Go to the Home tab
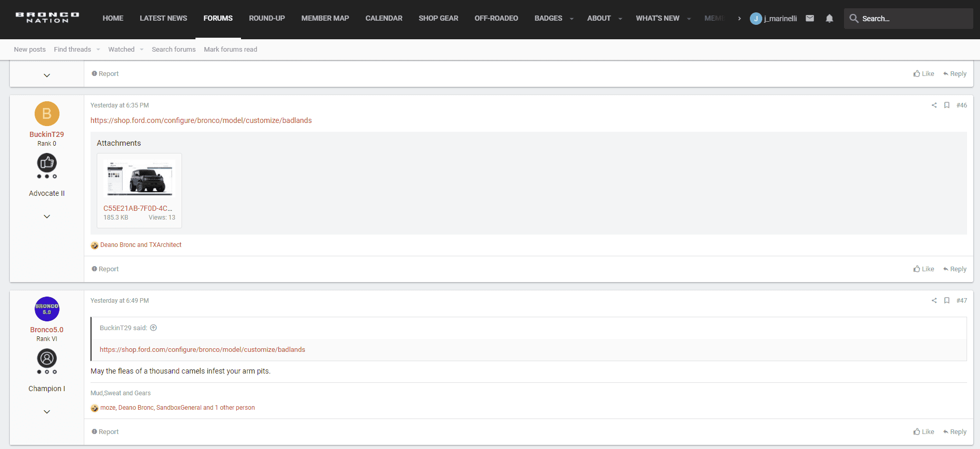The height and width of the screenshot is (449, 980). (x=113, y=19)
